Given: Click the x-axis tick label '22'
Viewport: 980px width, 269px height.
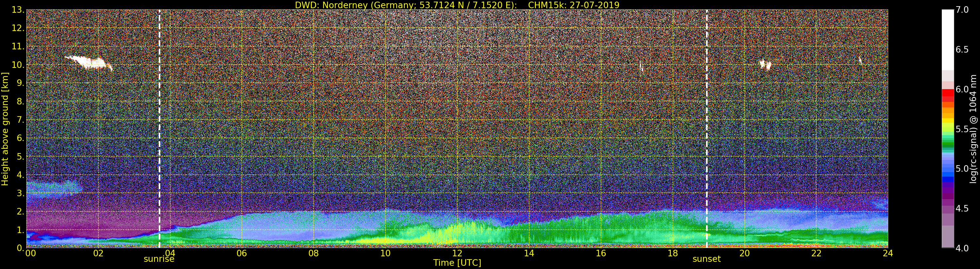Looking at the screenshot, I should click(x=816, y=253).
